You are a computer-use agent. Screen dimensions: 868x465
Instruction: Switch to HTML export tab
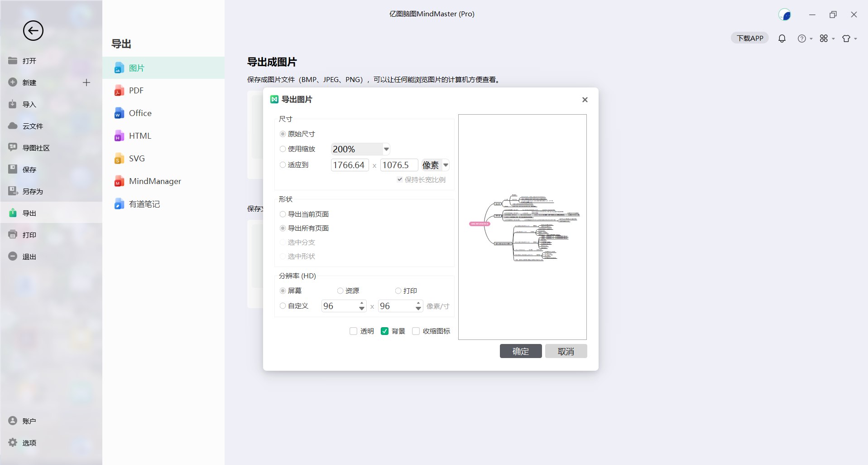pos(163,136)
